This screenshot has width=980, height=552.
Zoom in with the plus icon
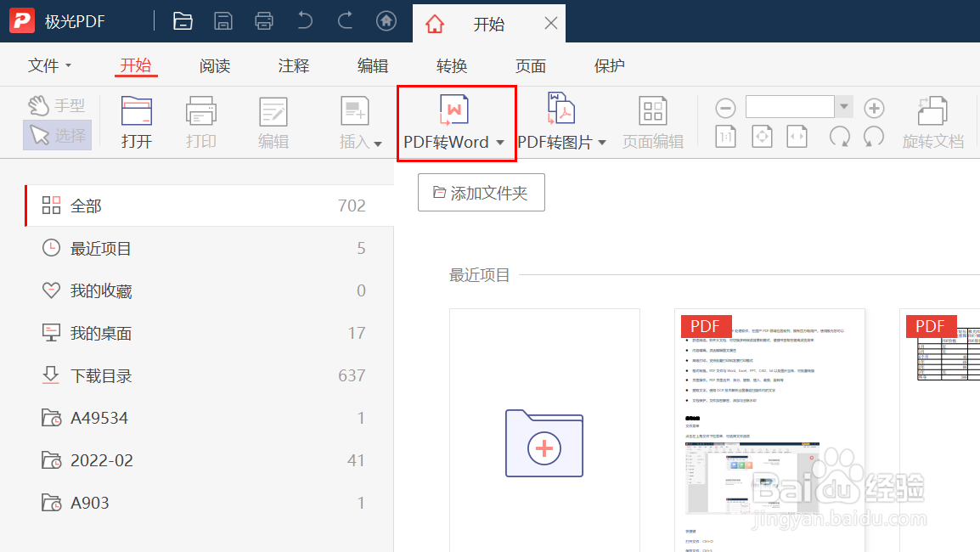tap(874, 107)
